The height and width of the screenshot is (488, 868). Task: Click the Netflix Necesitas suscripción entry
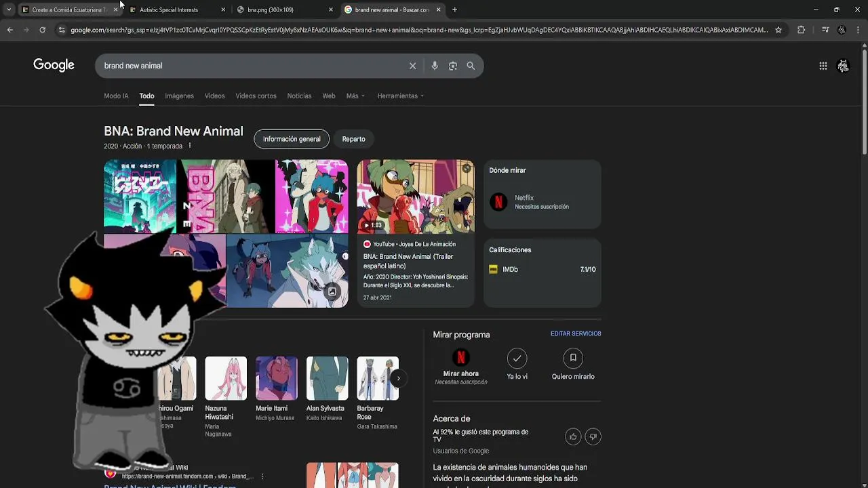pyautogui.click(x=542, y=202)
